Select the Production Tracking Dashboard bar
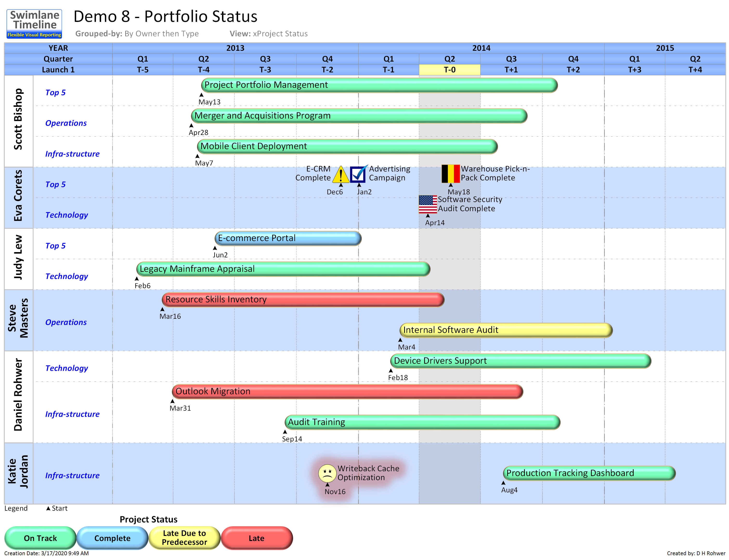Screen dimensions: 729x560 tap(589, 473)
